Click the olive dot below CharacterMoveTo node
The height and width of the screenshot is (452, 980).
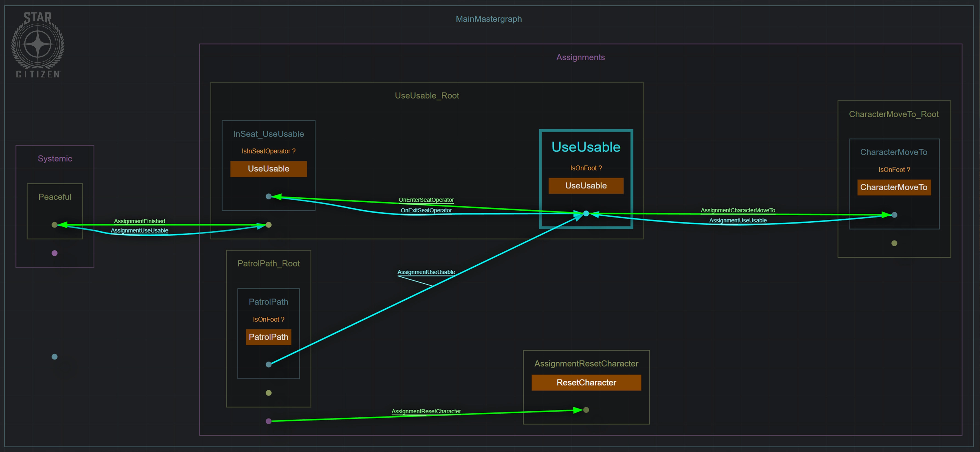(894, 243)
